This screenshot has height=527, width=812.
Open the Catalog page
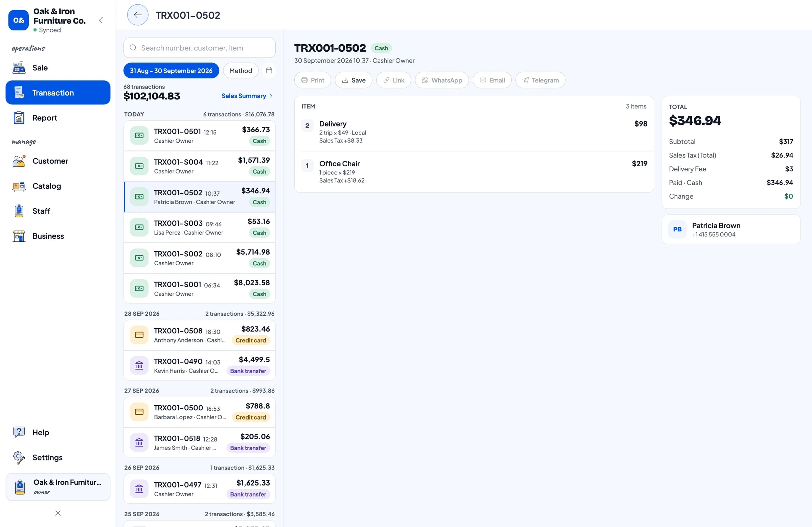coord(58,186)
